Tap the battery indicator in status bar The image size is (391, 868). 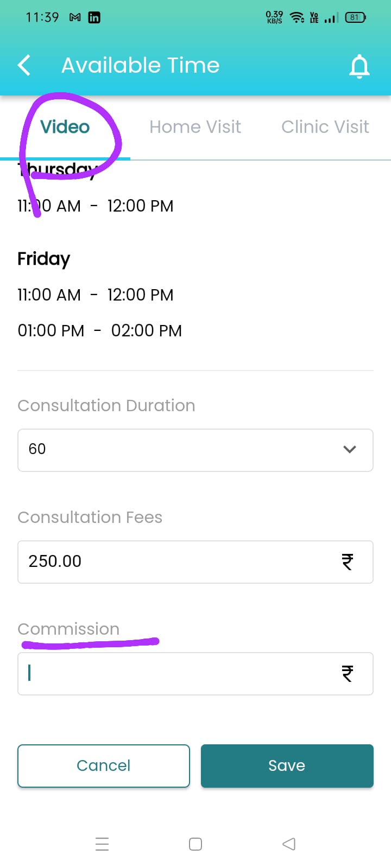(x=355, y=17)
